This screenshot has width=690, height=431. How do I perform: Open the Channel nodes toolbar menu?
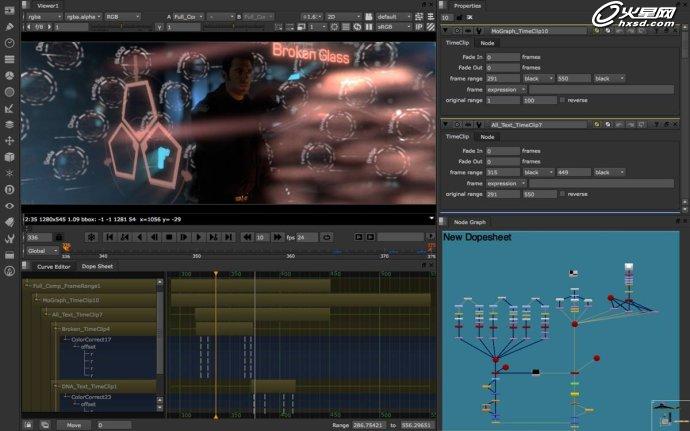[x=9, y=59]
